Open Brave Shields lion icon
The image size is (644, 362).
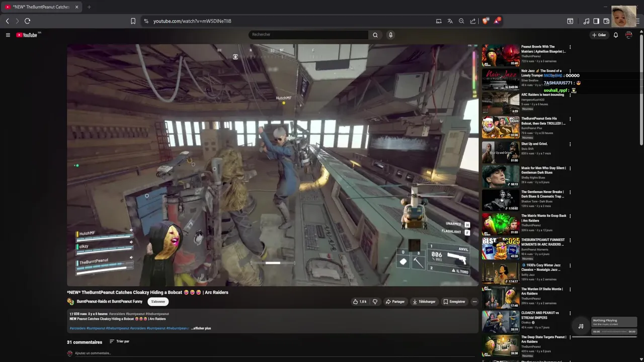click(x=486, y=21)
